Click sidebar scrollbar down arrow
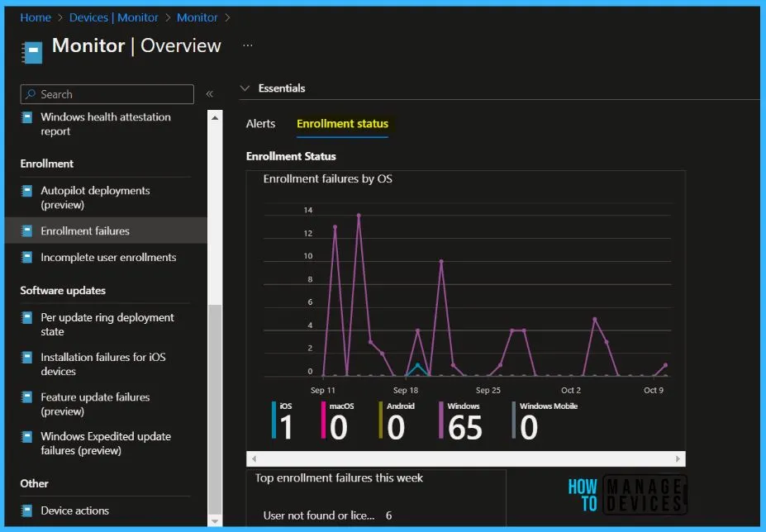 pyautogui.click(x=215, y=520)
